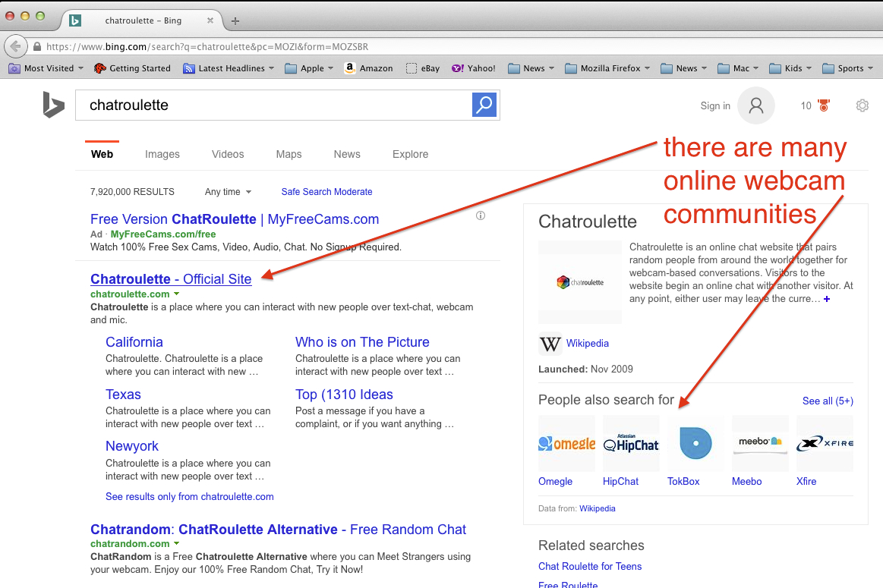Click the padlock icon in address bar
Screen dimensions: 883x588
[37, 47]
